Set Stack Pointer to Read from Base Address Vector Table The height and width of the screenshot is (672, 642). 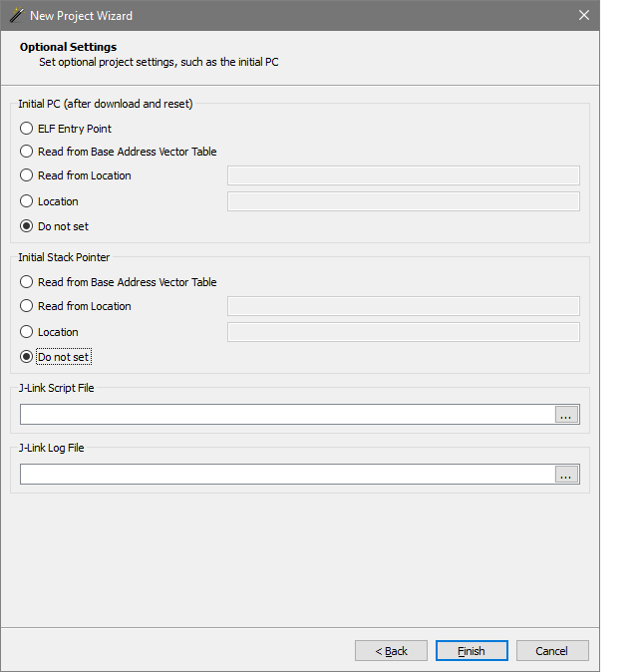(27, 282)
